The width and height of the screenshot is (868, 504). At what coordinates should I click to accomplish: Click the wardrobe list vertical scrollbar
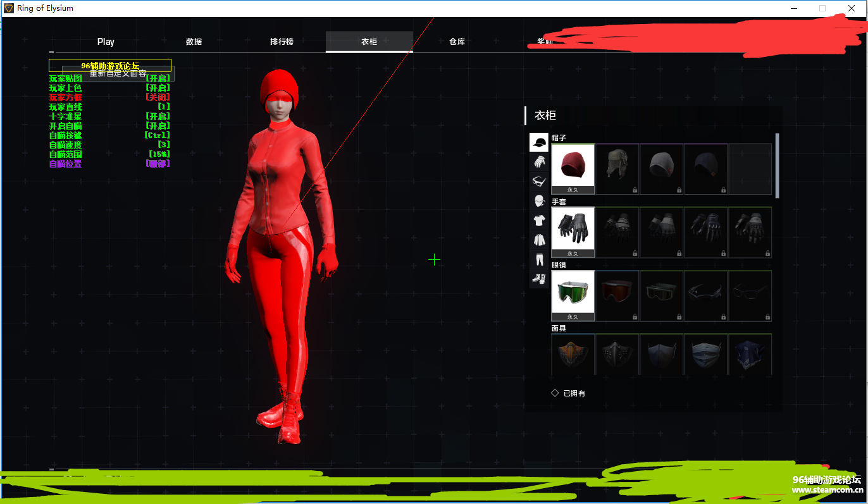[777, 166]
